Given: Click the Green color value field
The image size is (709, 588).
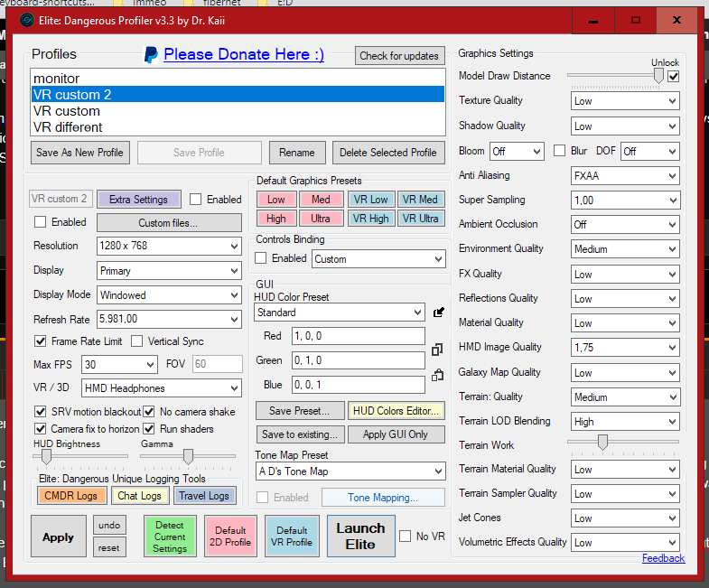Looking at the screenshot, I should (x=359, y=360).
